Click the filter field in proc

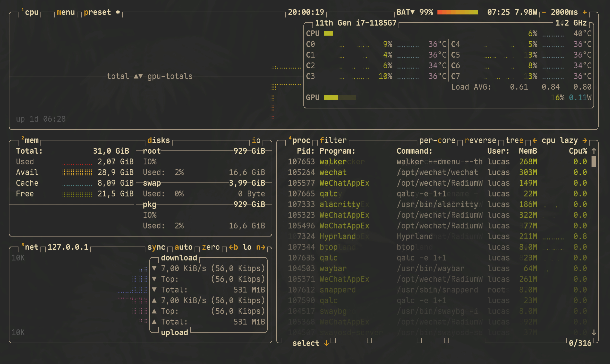[x=333, y=140]
